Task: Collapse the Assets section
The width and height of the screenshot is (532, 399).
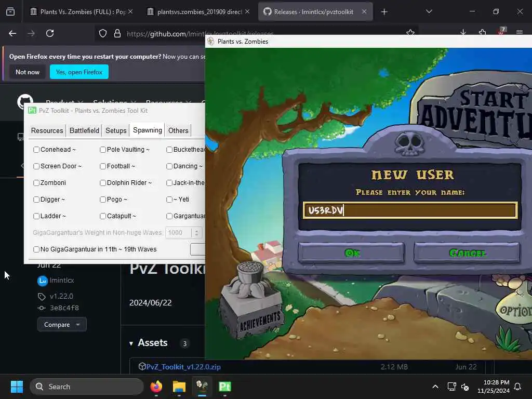Action: coord(131,343)
